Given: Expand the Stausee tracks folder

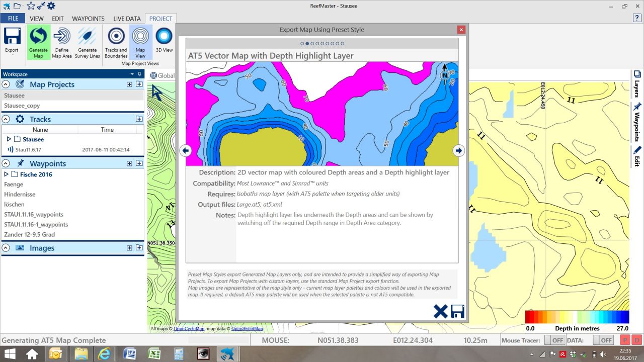Looking at the screenshot, I should [x=9, y=139].
